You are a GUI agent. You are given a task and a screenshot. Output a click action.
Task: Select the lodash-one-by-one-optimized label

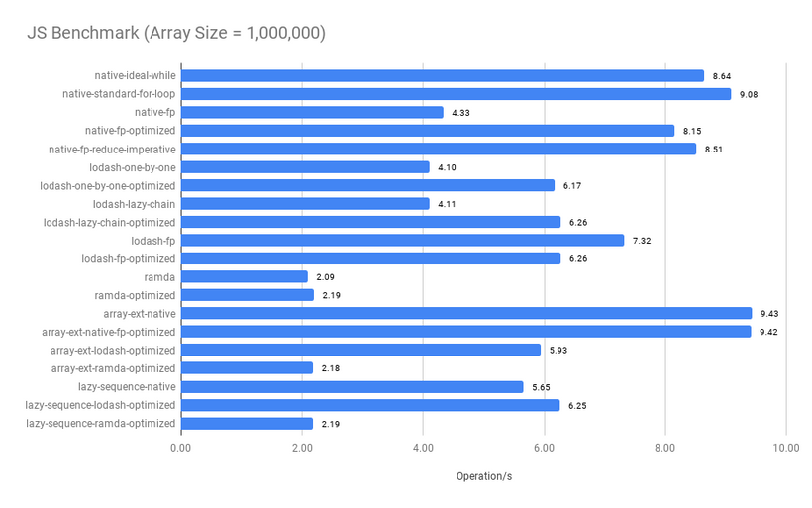[x=107, y=185]
